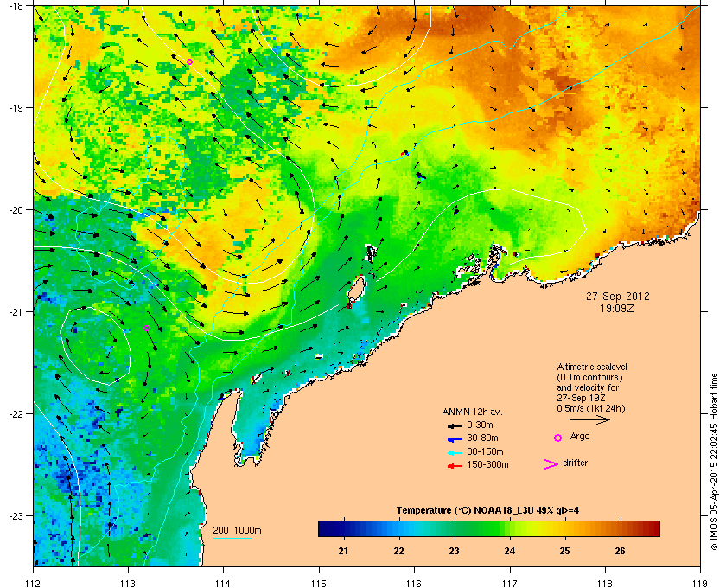Click the magenta Argo circle in legend
Viewport: 726px width, 588px height.
click(558, 438)
